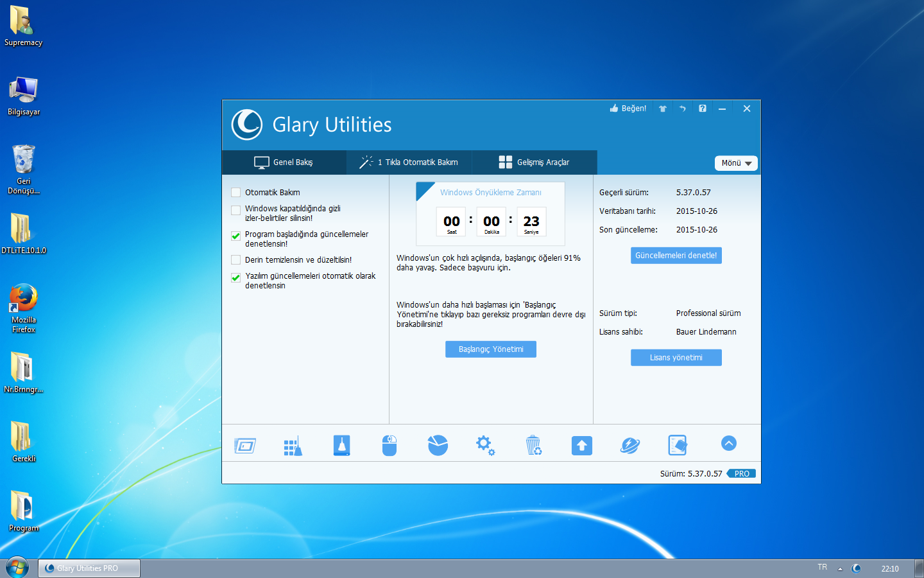Open the Gerekli desktop folder
The image size is (924, 578).
24,441
